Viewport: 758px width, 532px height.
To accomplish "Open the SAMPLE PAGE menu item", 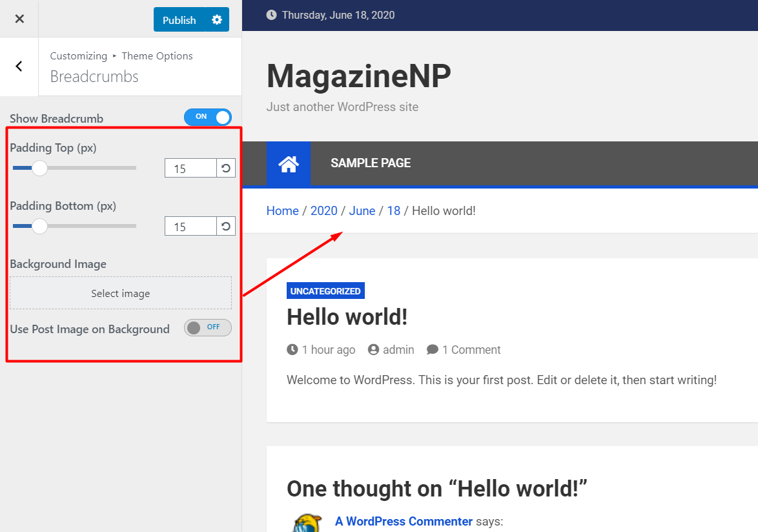I will 371,163.
